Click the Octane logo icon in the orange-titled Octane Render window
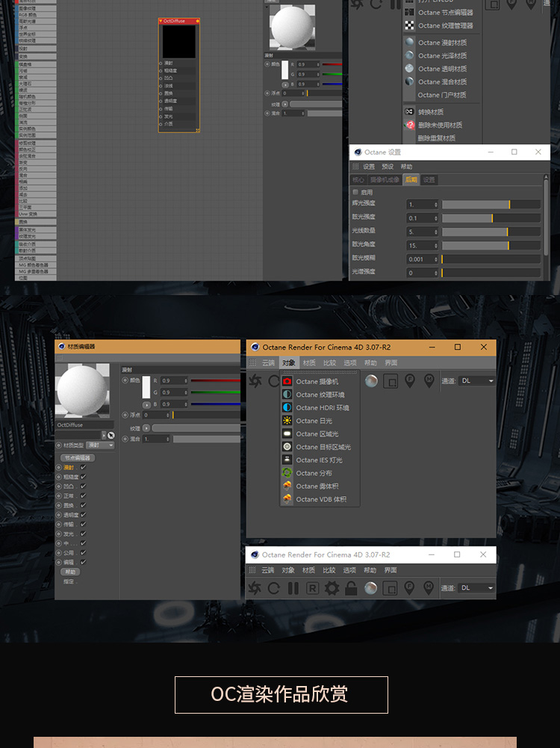This screenshot has height=748, width=560. point(255,380)
